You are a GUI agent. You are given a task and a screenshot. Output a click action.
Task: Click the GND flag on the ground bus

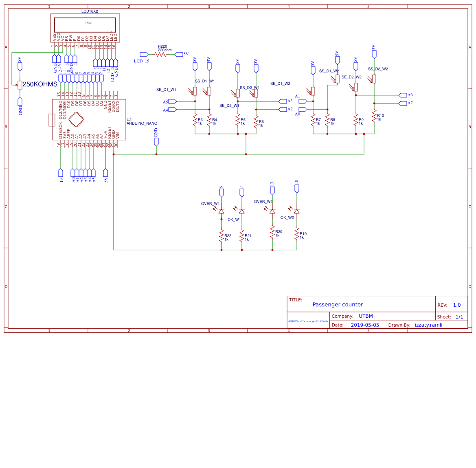tap(156, 142)
